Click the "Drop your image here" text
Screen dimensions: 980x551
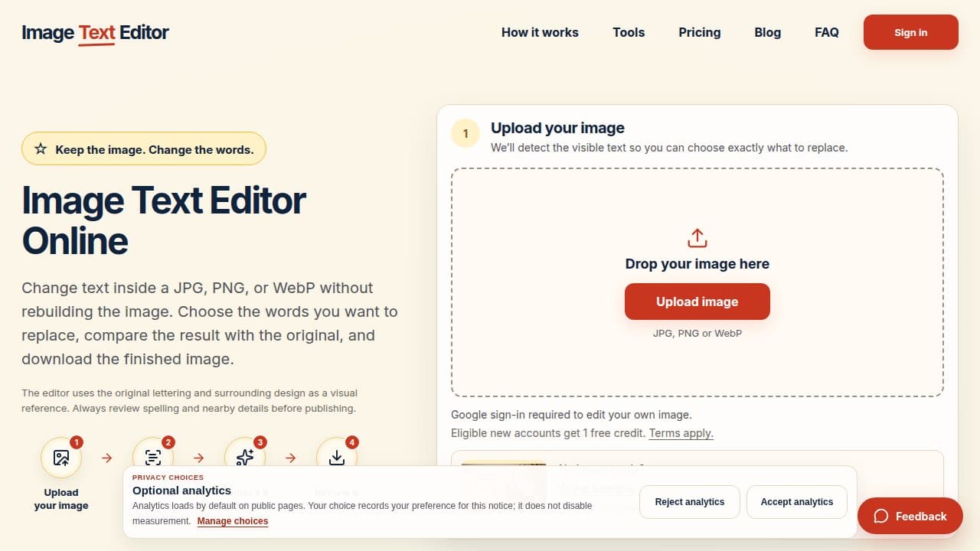tap(697, 264)
